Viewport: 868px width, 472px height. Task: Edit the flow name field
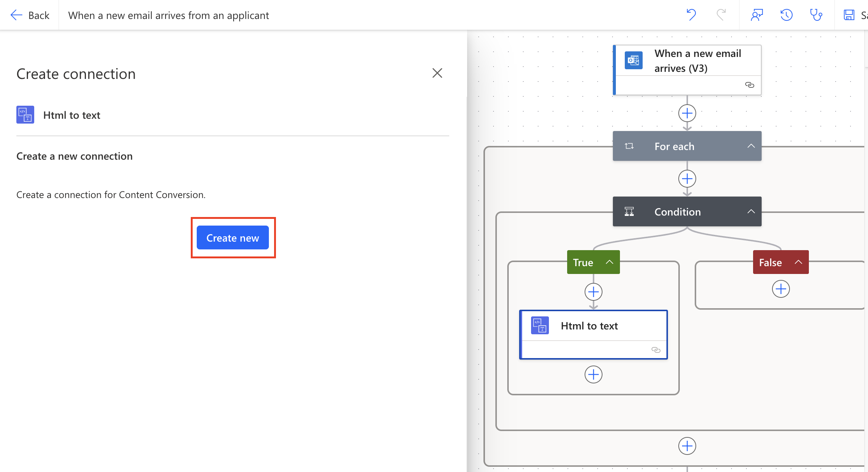tap(168, 15)
